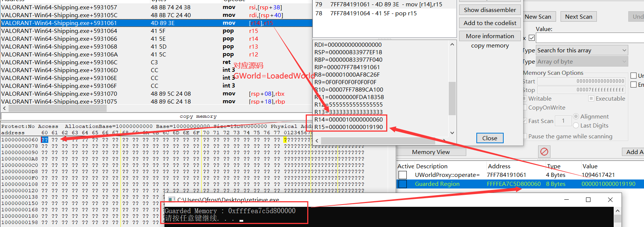Screen dimensions: 644x227
Task: Click the Type column header in the address list
Action: pos(553,166)
